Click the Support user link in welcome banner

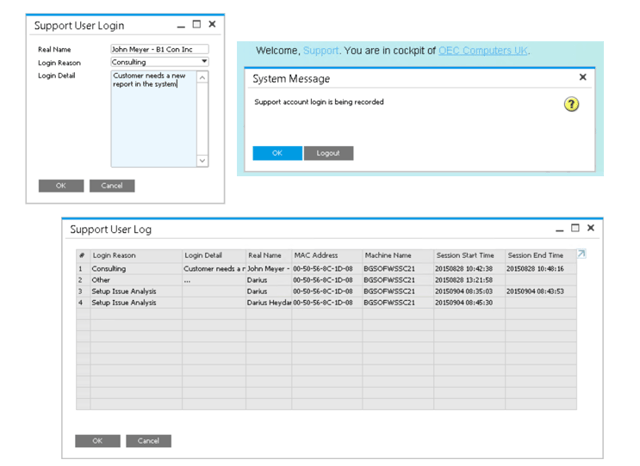point(321,51)
